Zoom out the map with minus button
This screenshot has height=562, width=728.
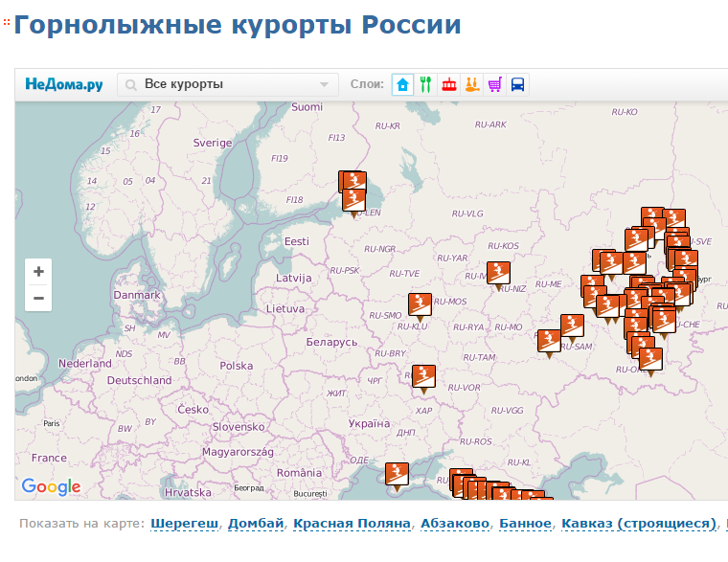(x=38, y=298)
